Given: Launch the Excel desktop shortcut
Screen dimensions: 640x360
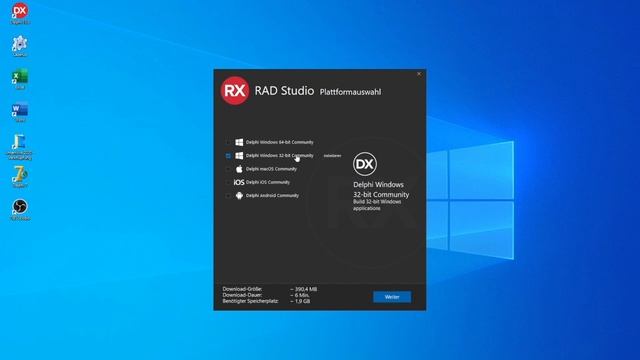Looking at the screenshot, I should (x=20, y=79).
